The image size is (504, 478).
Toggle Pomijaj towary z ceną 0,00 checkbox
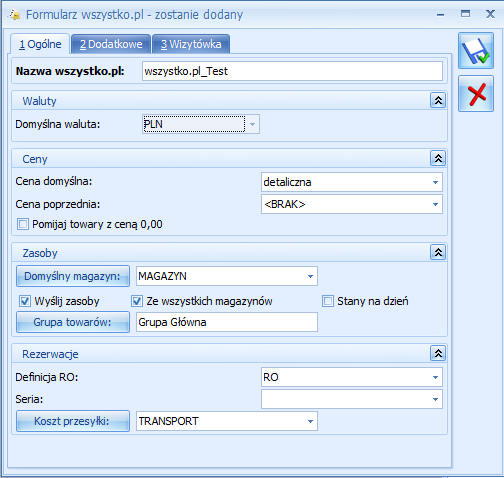(x=23, y=224)
